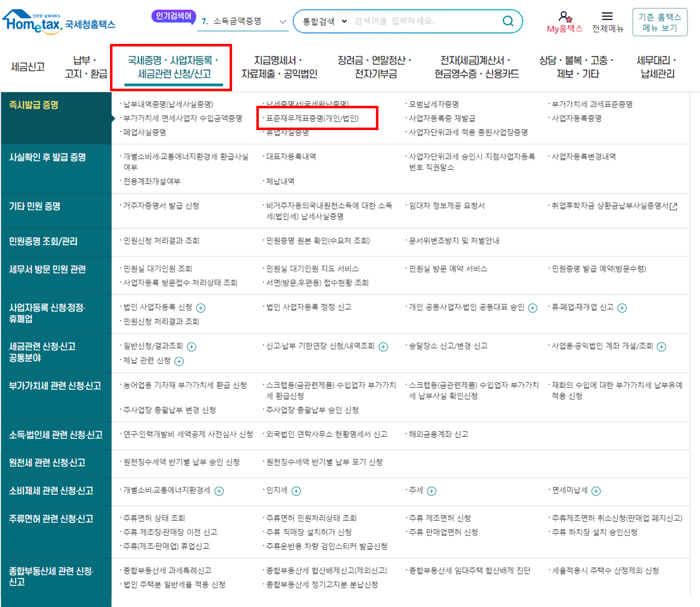This screenshot has width=700, height=607.
Task: Expand plus icon beside 일반신청/결과조회
Action: coord(192,346)
